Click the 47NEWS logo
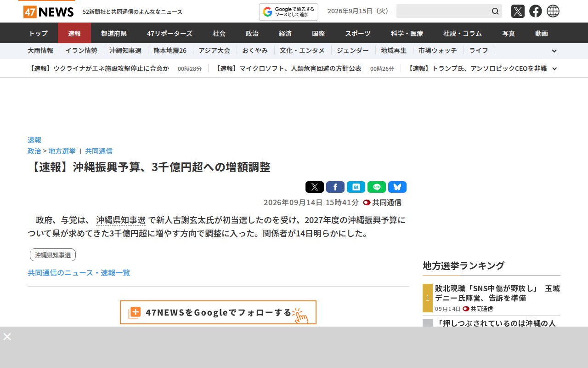Viewport: 588px width, 368px height. point(49,12)
